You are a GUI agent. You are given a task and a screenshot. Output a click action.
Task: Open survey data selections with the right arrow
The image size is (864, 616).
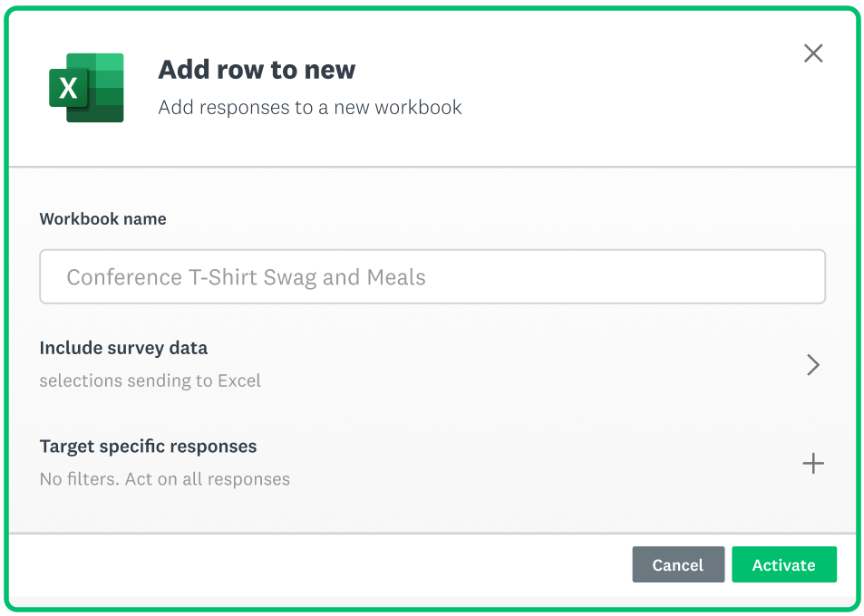[813, 364]
